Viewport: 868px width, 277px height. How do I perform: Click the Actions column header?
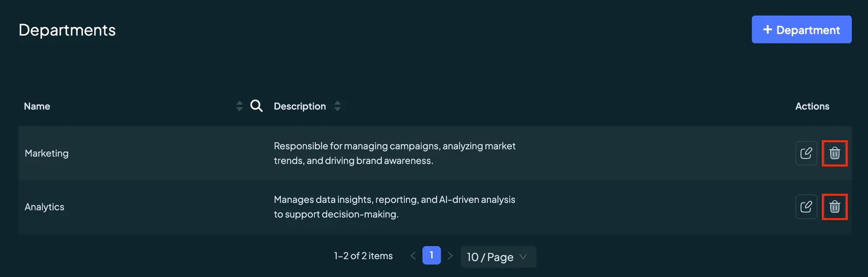[x=812, y=106]
